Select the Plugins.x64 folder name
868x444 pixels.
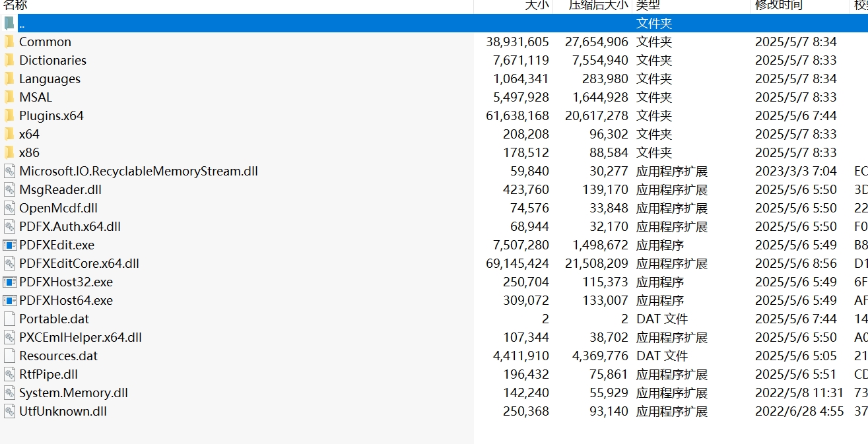click(51, 115)
